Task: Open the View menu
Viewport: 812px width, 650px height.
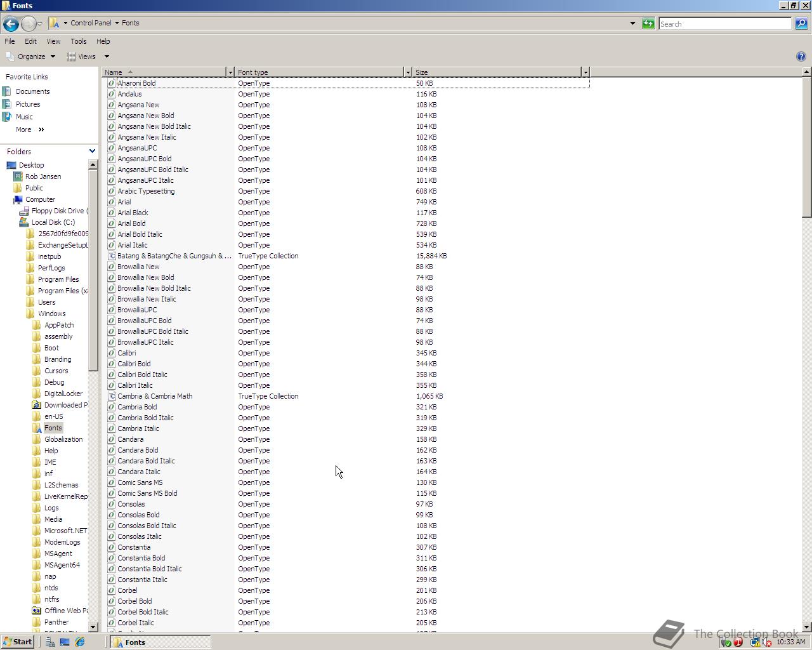Action: 53,41
